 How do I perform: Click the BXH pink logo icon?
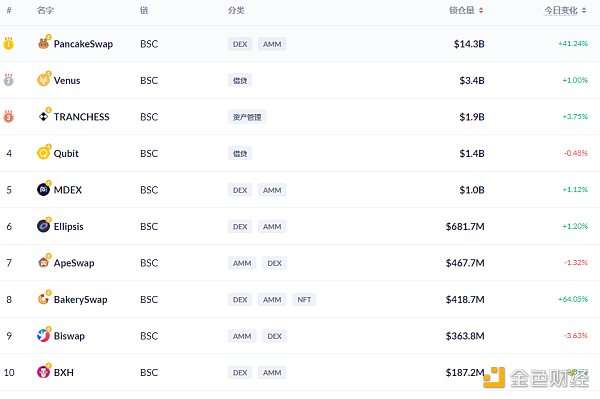click(x=44, y=372)
